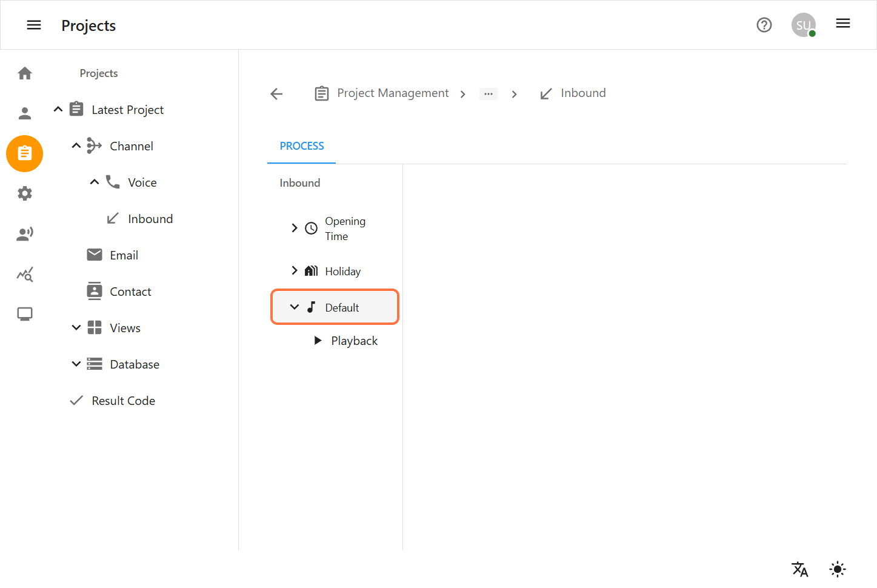The image size is (877, 588).
Task: Open the top-left hamburger menu
Action: point(34,25)
